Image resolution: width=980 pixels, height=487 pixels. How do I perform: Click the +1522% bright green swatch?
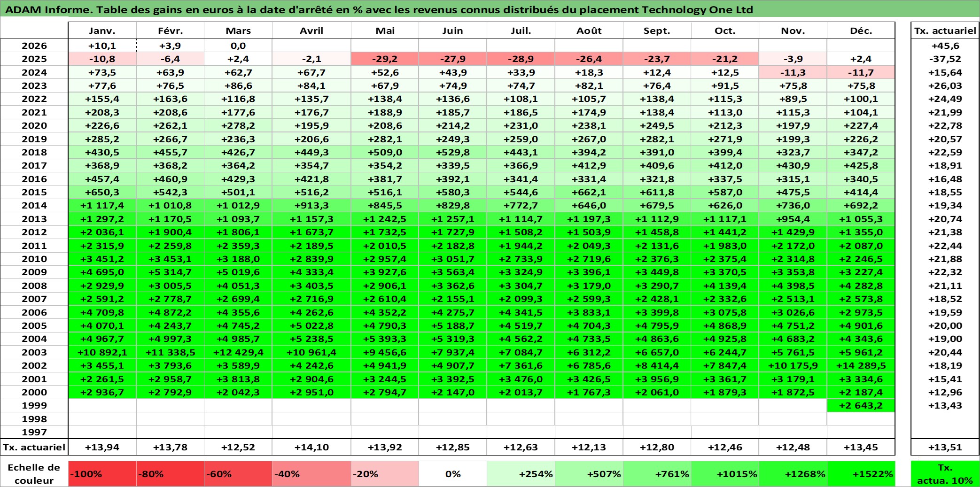point(861,474)
